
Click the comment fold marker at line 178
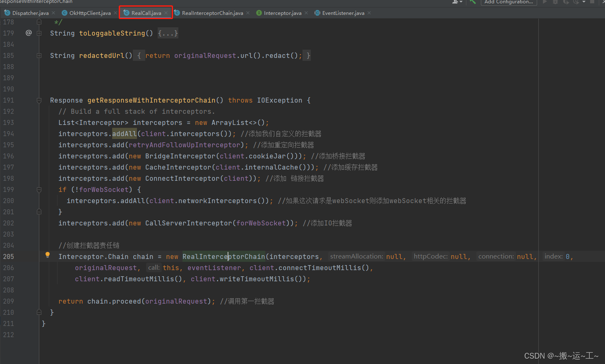(39, 22)
